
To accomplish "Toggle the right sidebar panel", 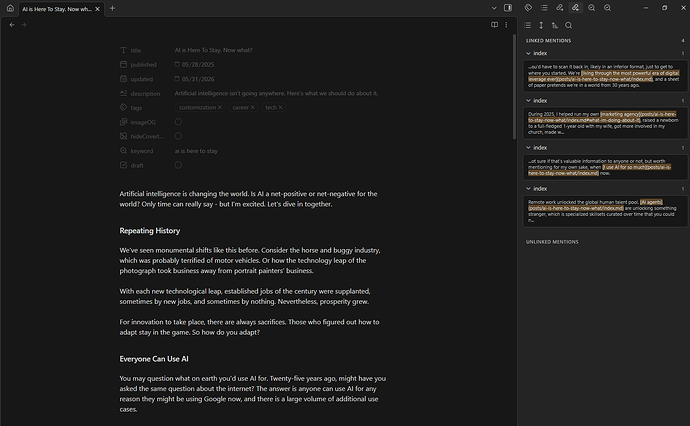I will 508,8.
